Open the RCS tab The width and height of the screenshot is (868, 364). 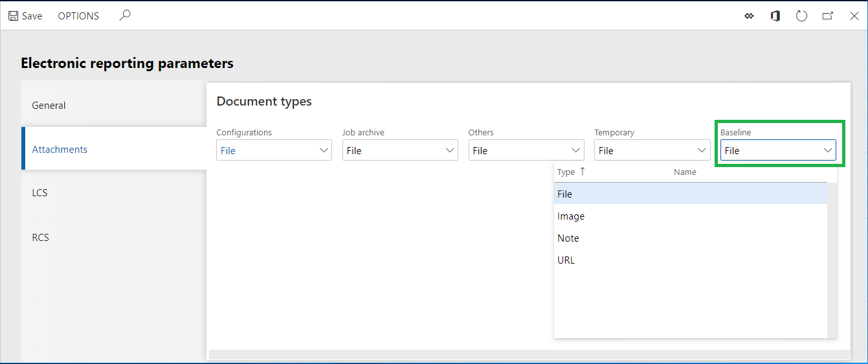pos(41,237)
